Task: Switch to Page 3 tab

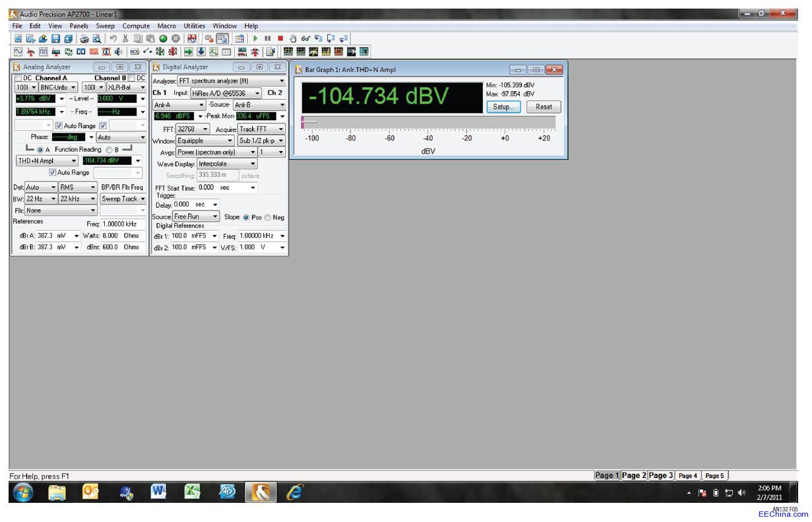Action: (661, 475)
